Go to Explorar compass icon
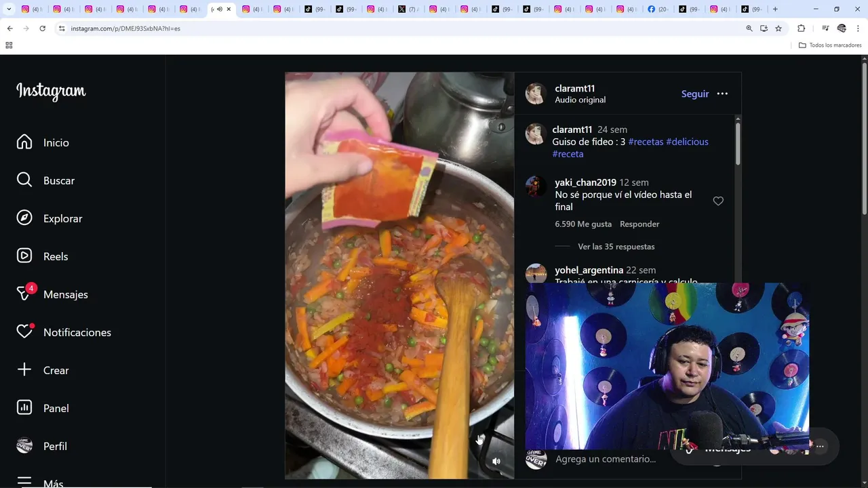Viewport: 868px width, 488px height. point(24,218)
